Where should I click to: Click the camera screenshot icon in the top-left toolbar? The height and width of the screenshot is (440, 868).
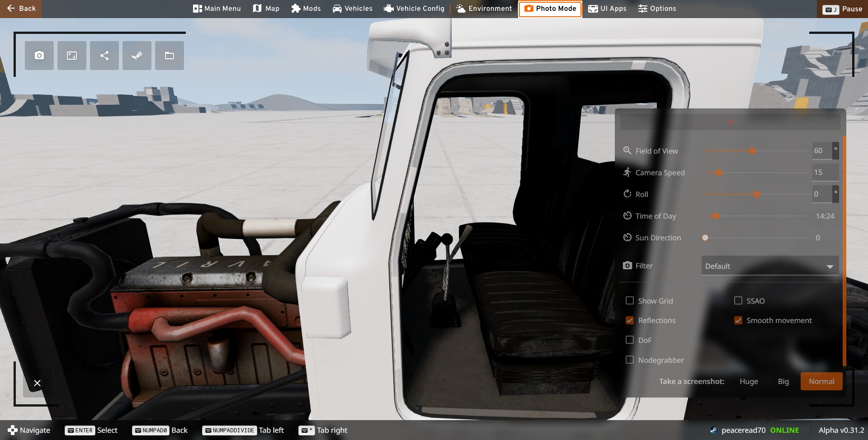39,56
